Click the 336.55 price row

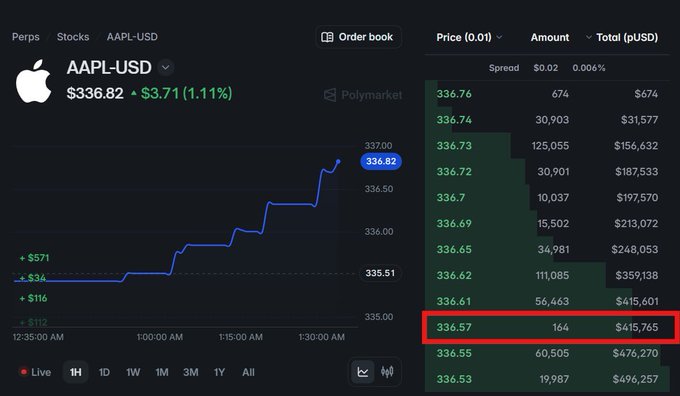point(547,353)
